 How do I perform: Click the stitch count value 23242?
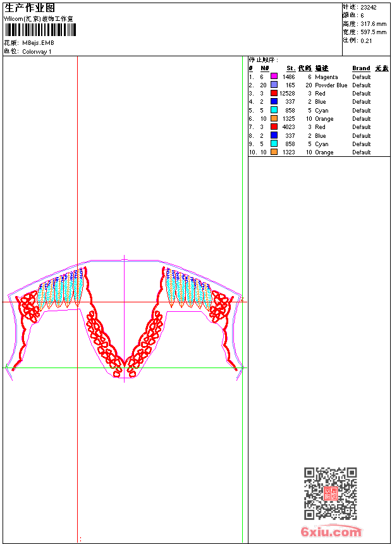click(369, 8)
